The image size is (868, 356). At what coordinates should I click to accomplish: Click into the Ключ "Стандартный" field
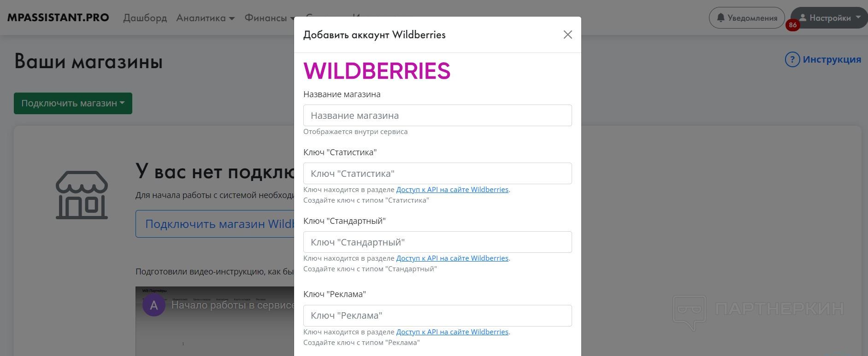point(437,242)
